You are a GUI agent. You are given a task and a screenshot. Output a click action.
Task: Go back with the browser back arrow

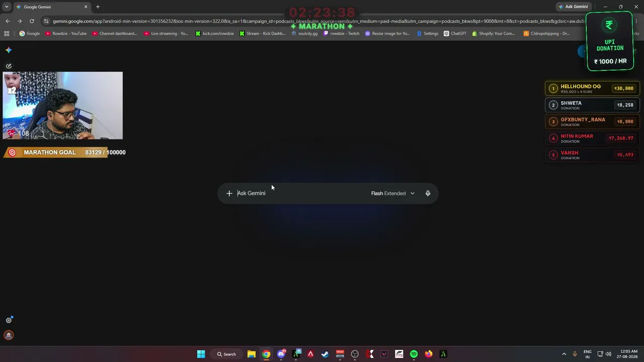[8, 21]
